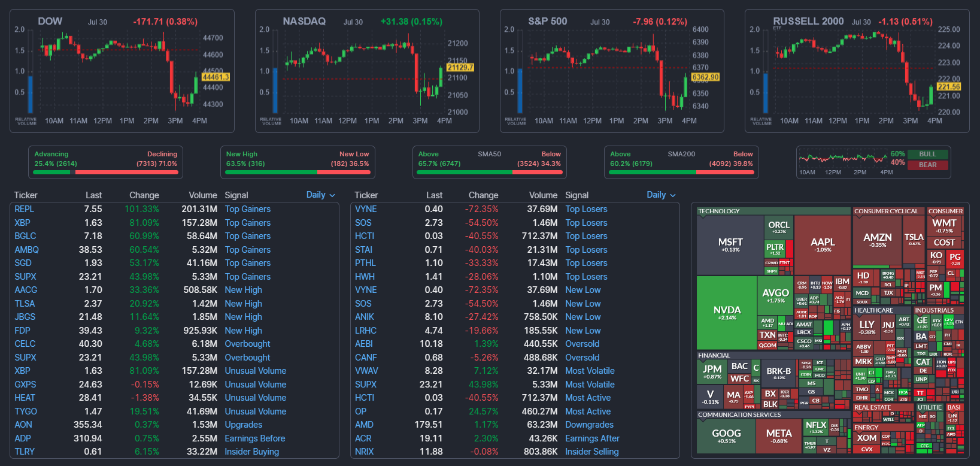The height and width of the screenshot is (466, 980).
Task: Open the JBGS ticker link
Action: 25,317
